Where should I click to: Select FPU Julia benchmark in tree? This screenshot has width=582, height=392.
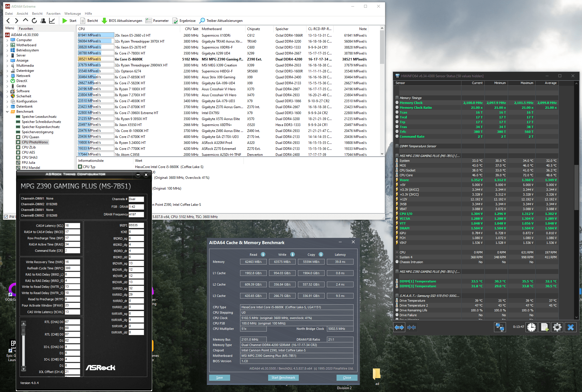click(28, 163)
